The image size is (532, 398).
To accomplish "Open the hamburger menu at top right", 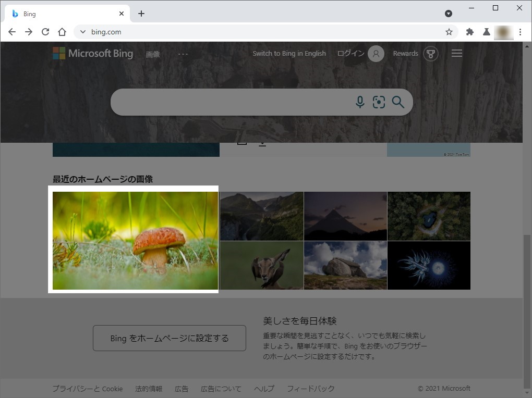I will point(457,53).
